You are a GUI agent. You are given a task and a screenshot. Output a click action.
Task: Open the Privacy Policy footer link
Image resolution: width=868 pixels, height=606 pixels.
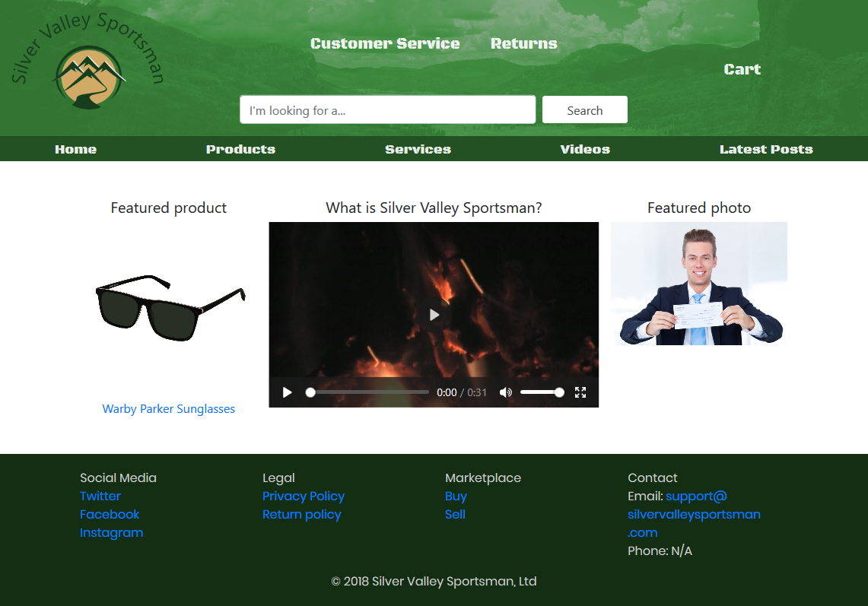[x=304, y=497]
